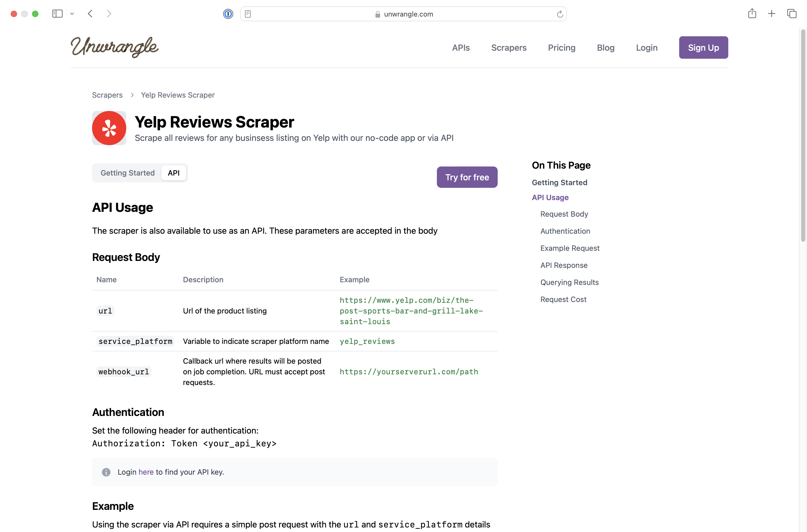Screen dimensions: 807x532
Task: Go to the Pricing page
Action: point(562,47)
